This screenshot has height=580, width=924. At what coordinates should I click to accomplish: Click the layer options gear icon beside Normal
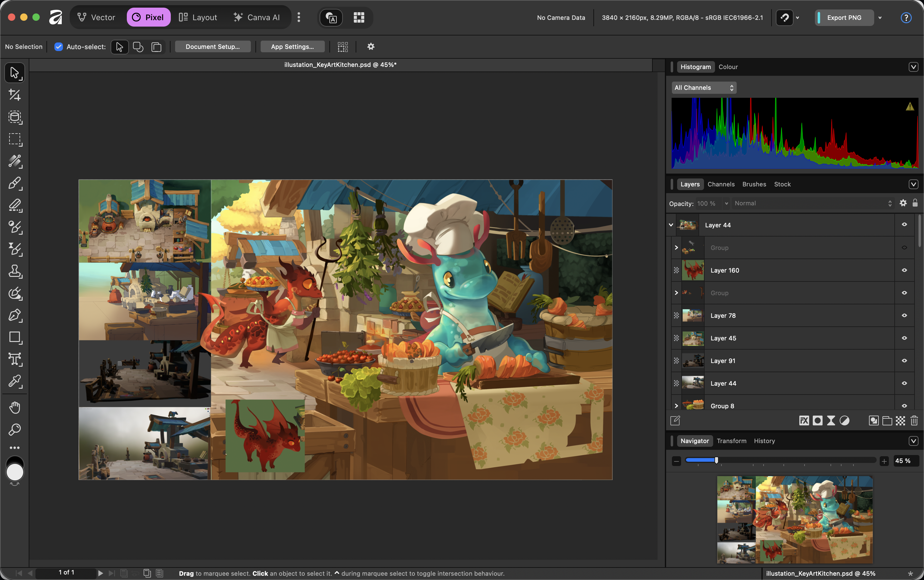[903, 203]
